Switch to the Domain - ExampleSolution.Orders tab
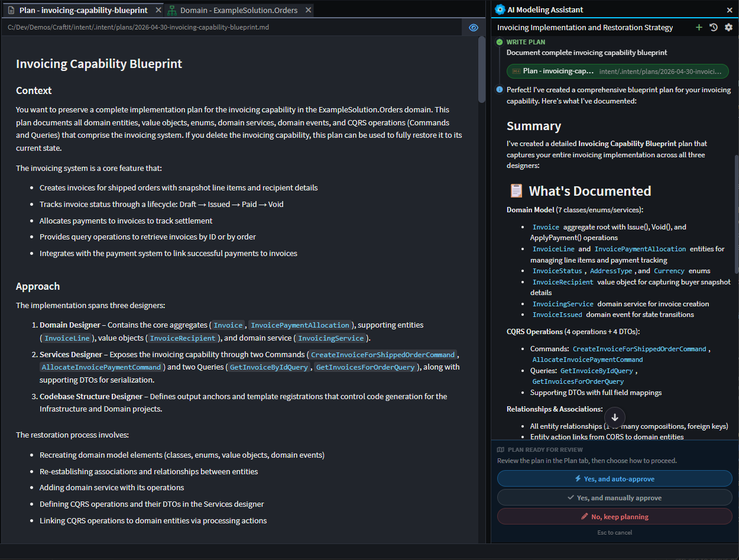This screenshot has height=560, width=739. point(238,10)
